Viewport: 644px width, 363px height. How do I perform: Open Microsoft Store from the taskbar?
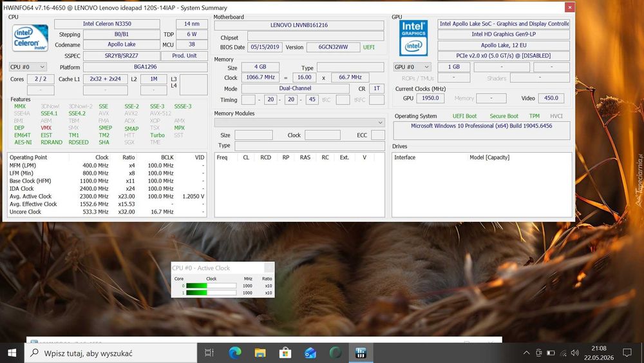click(285, 353)
